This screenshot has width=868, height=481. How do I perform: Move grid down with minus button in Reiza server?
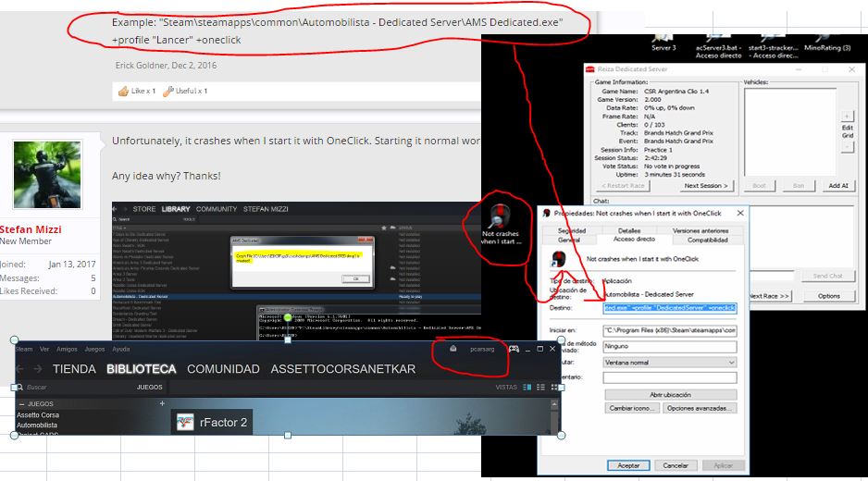click(x=847, y=147)
